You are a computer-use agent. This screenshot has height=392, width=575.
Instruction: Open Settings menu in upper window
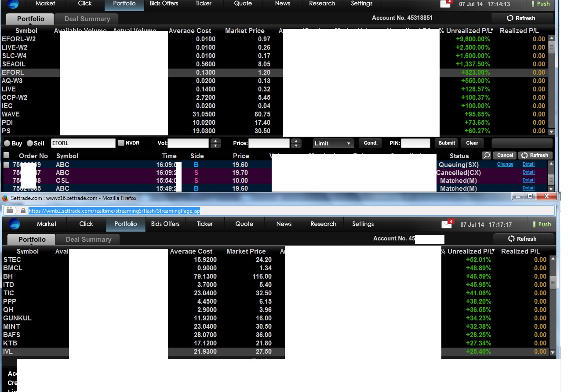[362, 4]
